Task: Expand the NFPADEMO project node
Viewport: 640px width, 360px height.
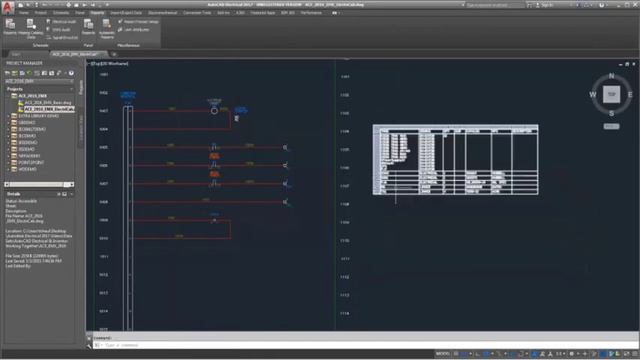Action: coord(8,156)
